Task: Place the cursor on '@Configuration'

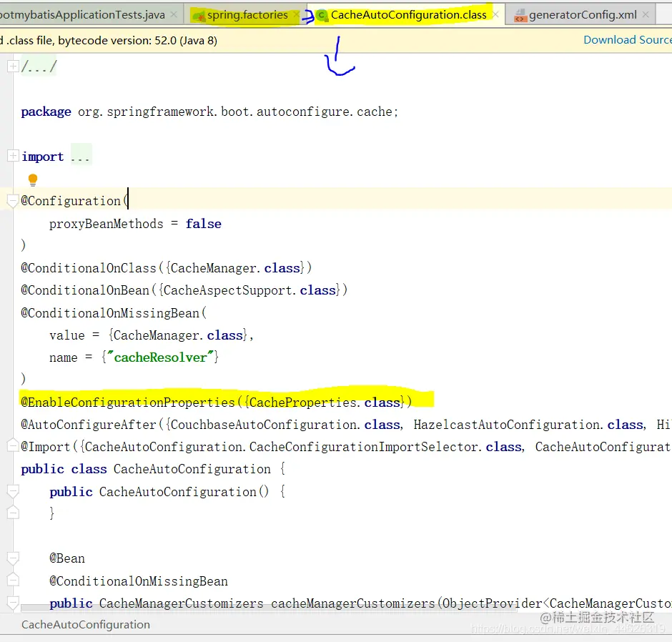Action: coord(71,201)
